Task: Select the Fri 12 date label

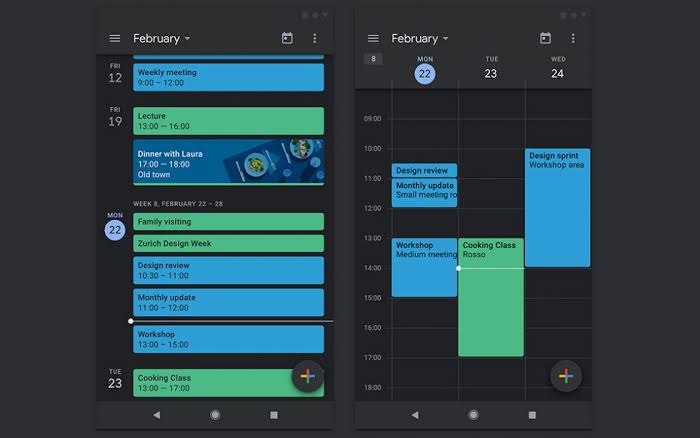Action: pos(115,74)
